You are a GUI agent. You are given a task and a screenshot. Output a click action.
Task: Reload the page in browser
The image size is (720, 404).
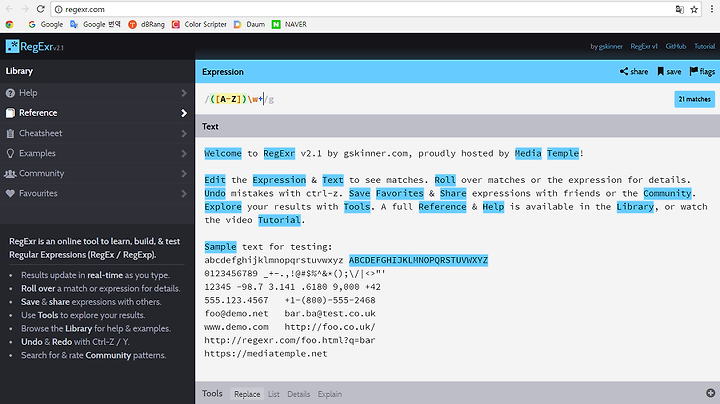(x=40, y=9)
